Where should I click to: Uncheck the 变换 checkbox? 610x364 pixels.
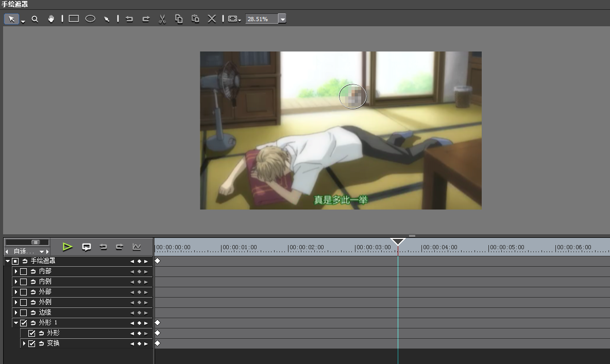point(31,343)
